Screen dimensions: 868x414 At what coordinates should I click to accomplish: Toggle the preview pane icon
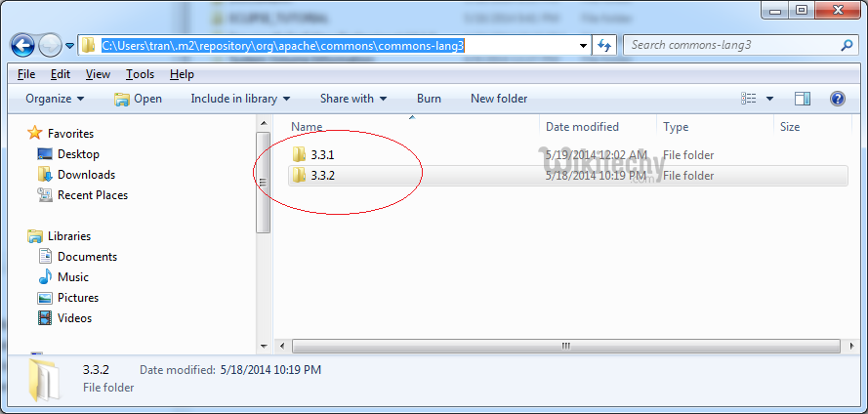tap(803, 99)
